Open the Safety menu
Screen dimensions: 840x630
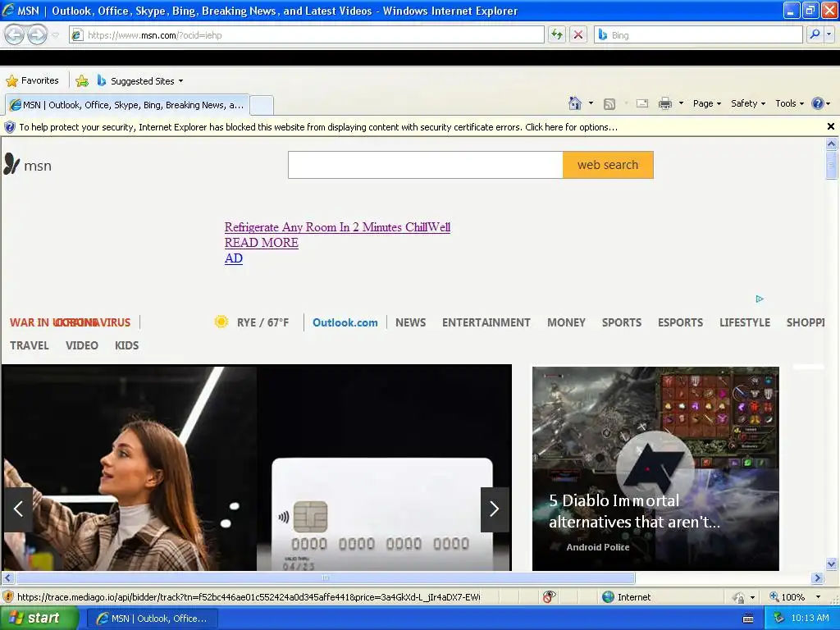[748, 103]
